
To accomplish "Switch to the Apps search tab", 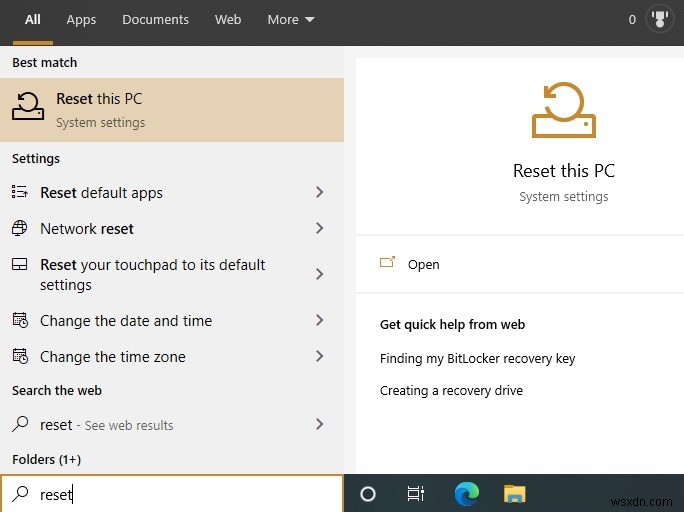I will tap(81, 20).
